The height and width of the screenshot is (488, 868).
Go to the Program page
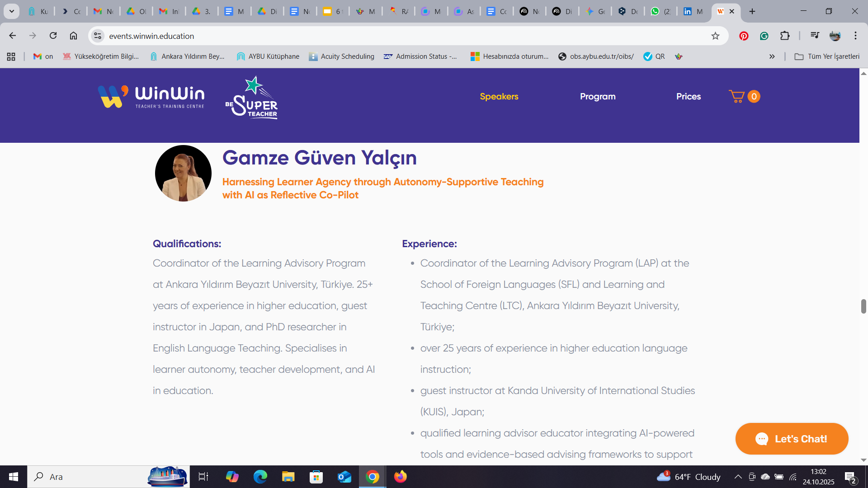click(598, 96)
